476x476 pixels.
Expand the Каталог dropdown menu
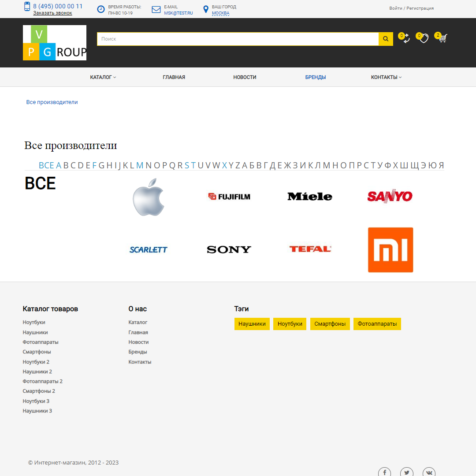(x=103, y=77)
